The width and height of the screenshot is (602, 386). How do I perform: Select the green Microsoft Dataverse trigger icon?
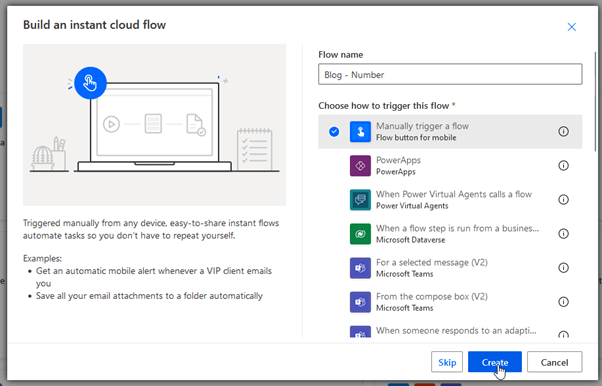tap(360, 234)
